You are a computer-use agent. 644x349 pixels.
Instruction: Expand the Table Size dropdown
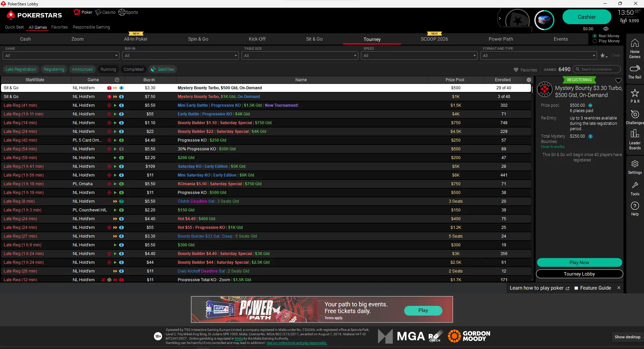pyautogui.click(x=300, y=55)
